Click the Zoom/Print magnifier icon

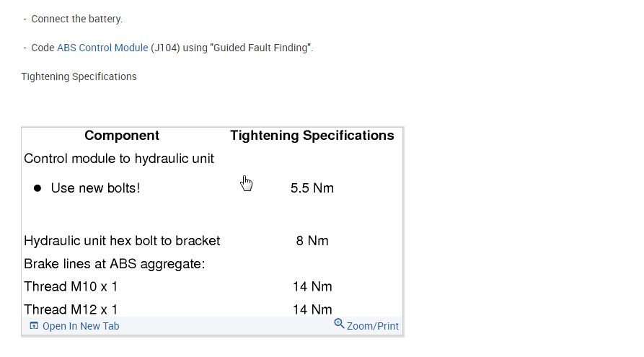(340, 324)
